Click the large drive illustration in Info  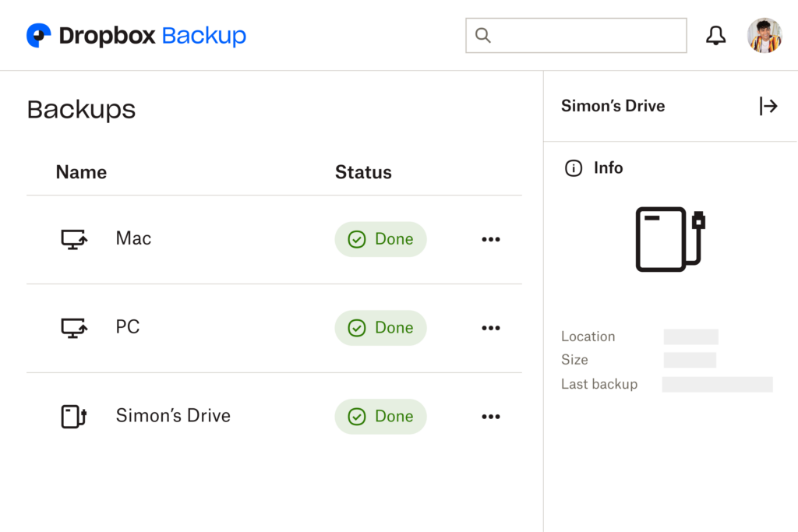(x=670, y=239)
